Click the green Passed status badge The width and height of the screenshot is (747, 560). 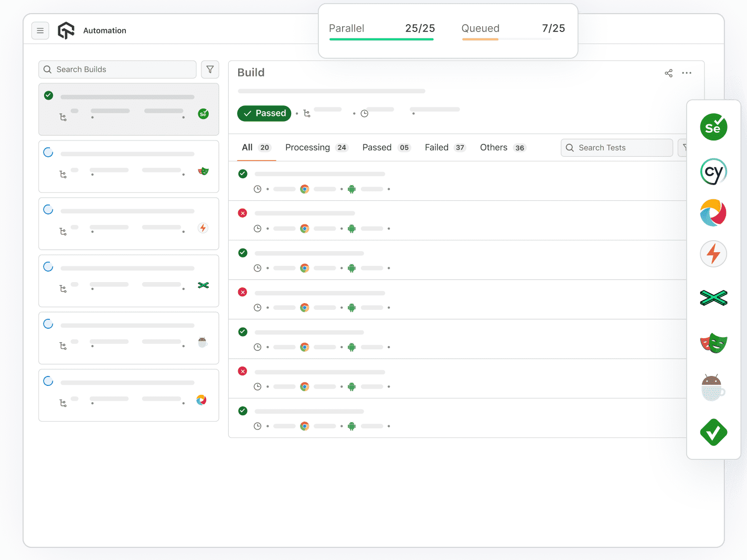[x=264, y=113]
